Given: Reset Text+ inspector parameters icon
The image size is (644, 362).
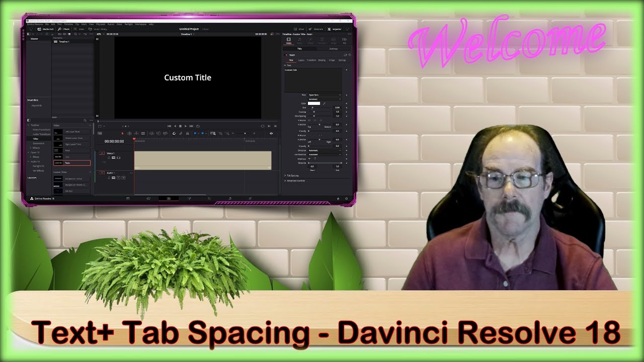Looking at the screenshot, I should (x=350, y=55).
